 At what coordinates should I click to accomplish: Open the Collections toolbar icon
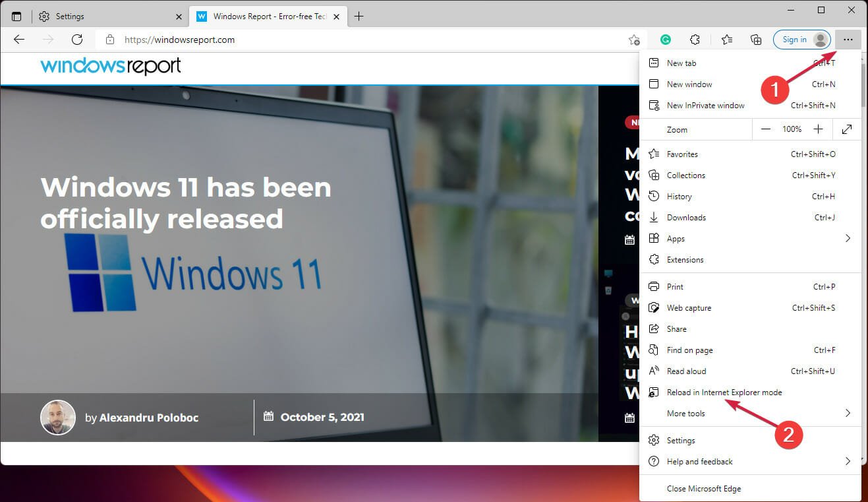[756, 40]
